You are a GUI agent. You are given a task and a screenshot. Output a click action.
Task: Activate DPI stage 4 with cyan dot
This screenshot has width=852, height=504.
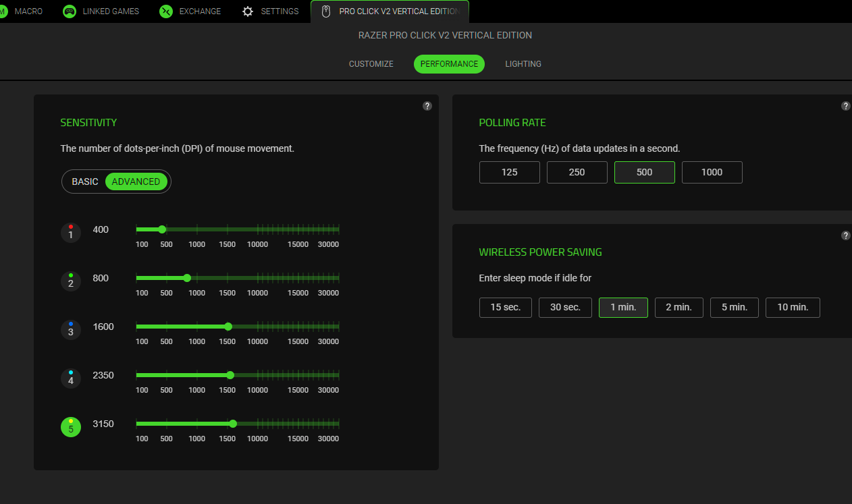(71, 379)
